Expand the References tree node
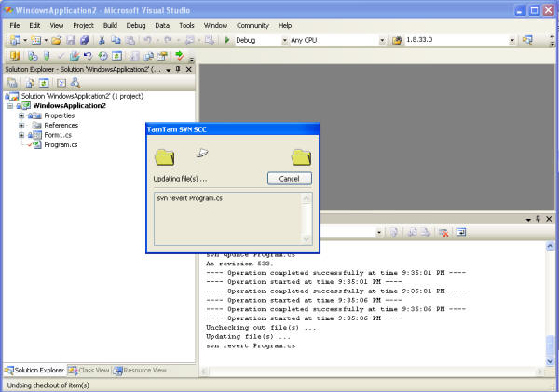559x392 pixels. [21, 126]
